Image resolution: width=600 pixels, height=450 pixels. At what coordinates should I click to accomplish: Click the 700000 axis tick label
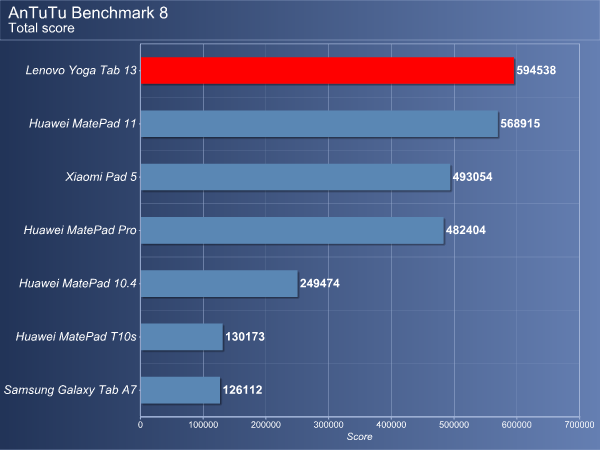coord(579,425)
